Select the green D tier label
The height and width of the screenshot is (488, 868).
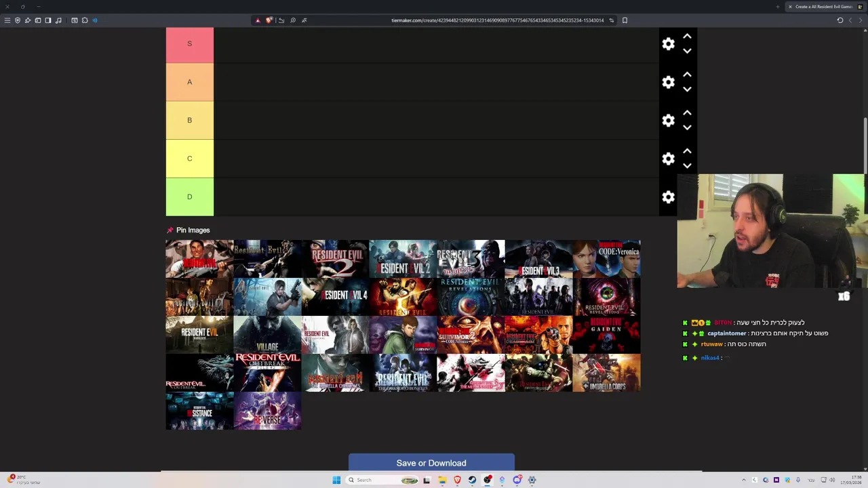[190, 197]
